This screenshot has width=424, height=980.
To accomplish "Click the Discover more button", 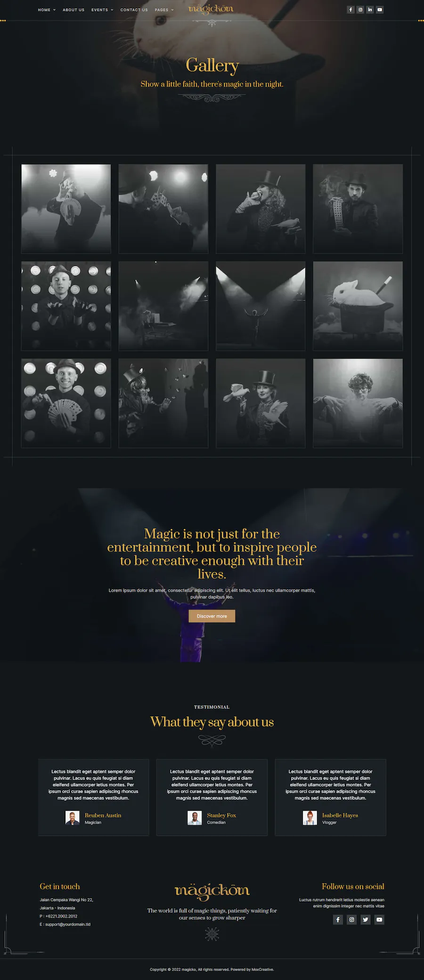I will point(212,616).
